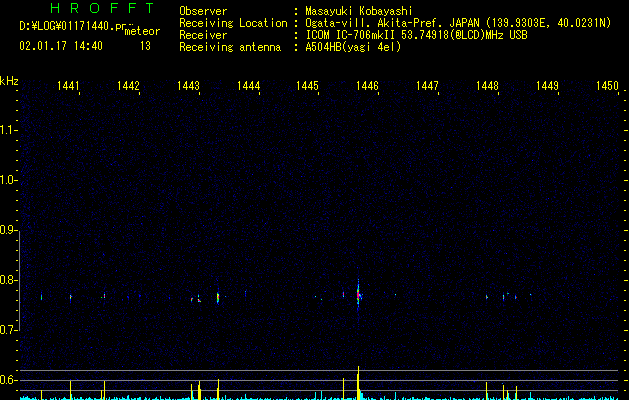
Task: Click the 1.0 kHz frequency axis label
Action: coord(8,180)
